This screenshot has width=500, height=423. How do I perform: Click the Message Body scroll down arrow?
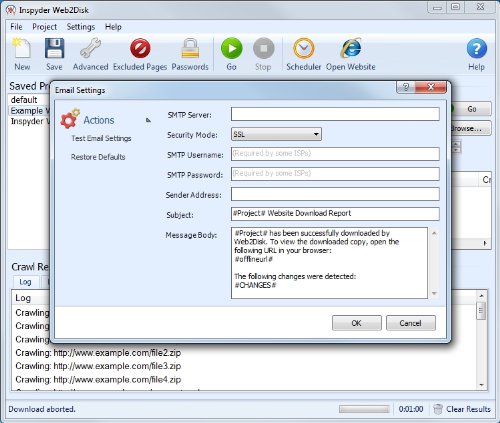point(434,293)
